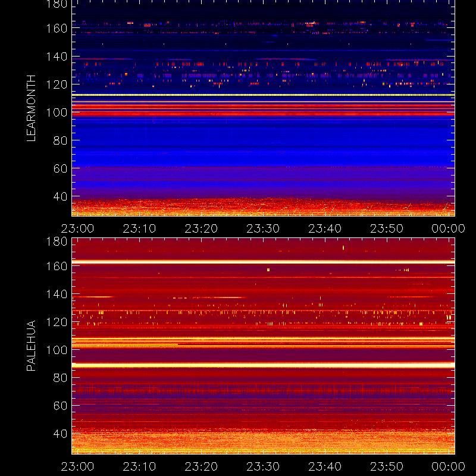Click 23:20 time label under the Palehua plot
The width and height of the screenshot is (476, 476).
[201, 466]
